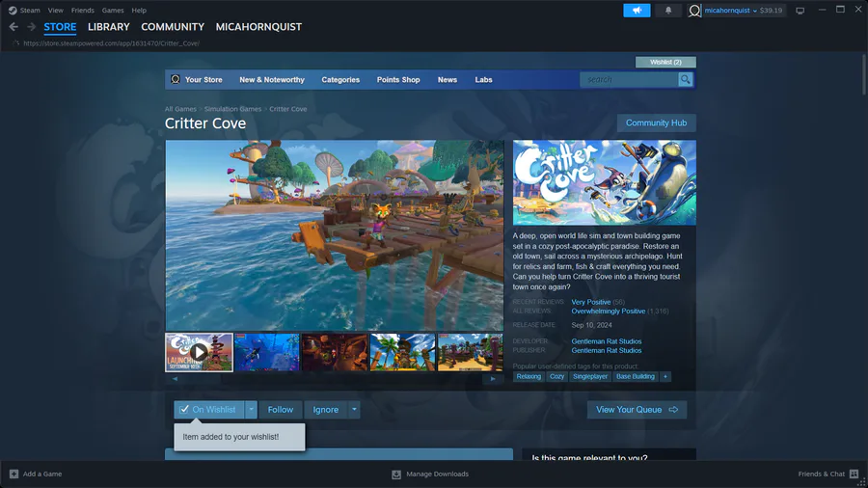Go back with the left arrow
868x488 pixels.
coord(14,27)
